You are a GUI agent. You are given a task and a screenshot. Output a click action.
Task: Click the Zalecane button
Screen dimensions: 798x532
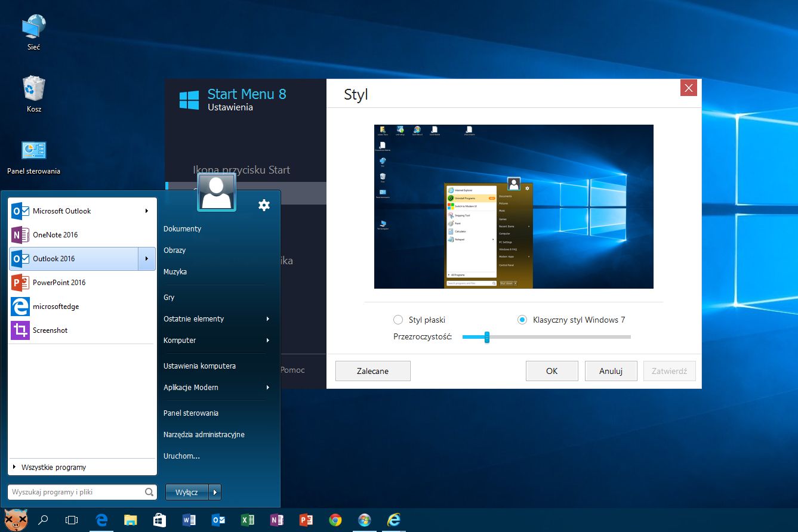pos(373,371)
